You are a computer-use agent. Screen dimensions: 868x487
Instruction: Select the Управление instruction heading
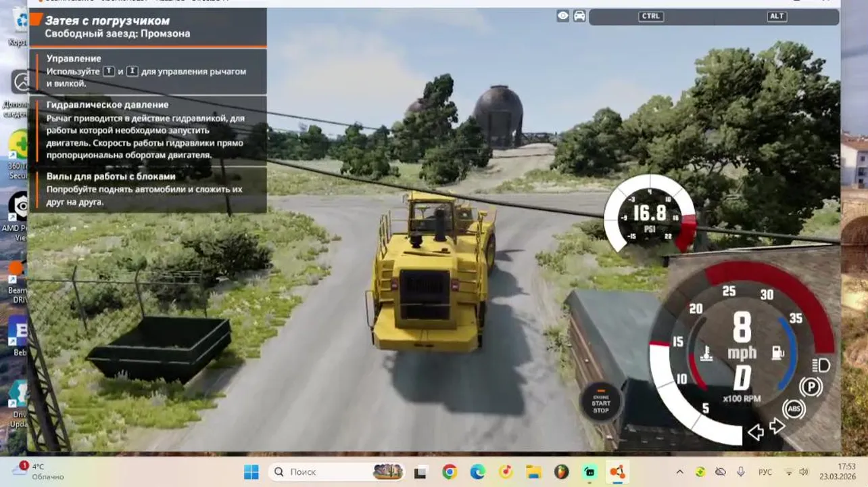tap(74, 59)
